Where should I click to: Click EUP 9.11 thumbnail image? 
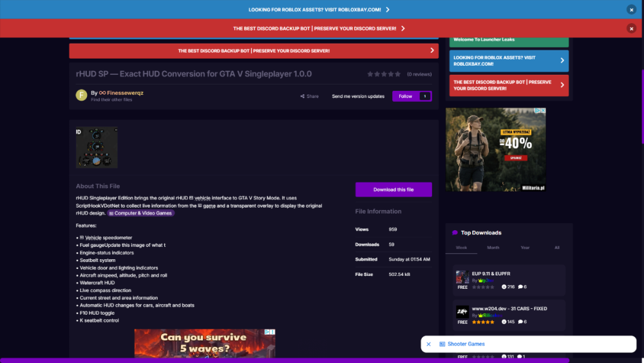(x=462, y=277)
